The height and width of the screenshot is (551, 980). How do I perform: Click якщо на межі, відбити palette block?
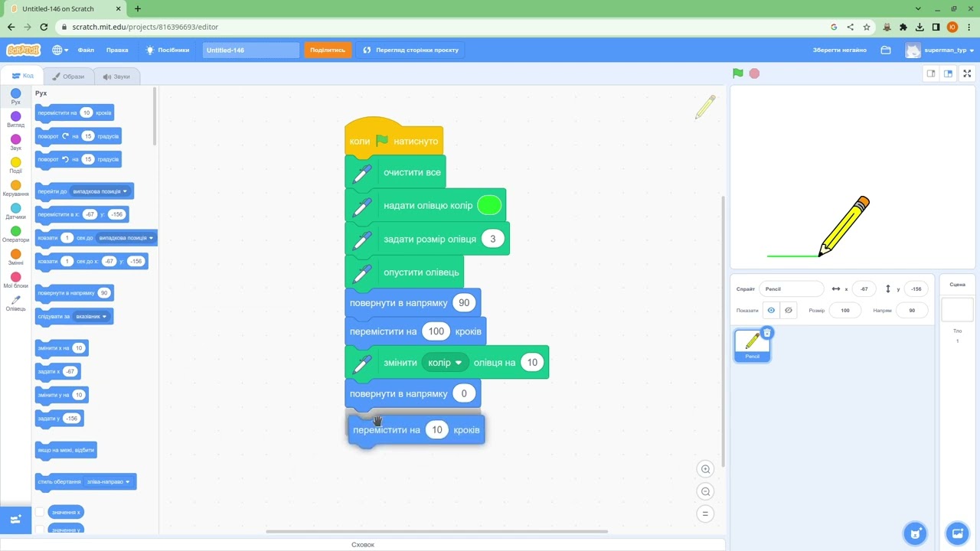(66, 450)
